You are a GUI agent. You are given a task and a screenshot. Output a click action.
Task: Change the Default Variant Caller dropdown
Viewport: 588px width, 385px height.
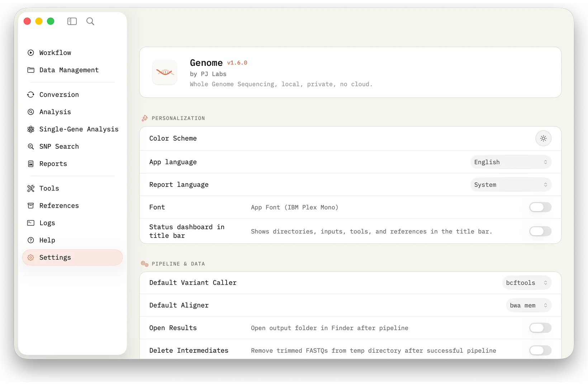pyautogui.click(x=527, y=283)
